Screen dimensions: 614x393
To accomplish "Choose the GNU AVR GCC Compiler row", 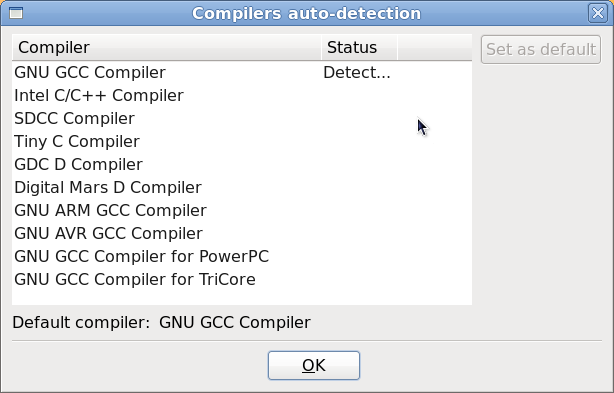I will coord(242,233).
